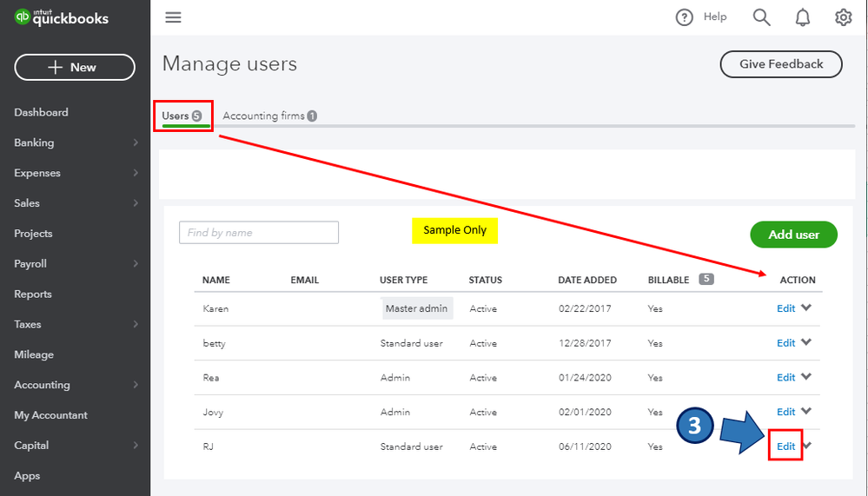Click the billable count badge
The height and width of the screenshot is (496, 868).
(x=706, y=280)
